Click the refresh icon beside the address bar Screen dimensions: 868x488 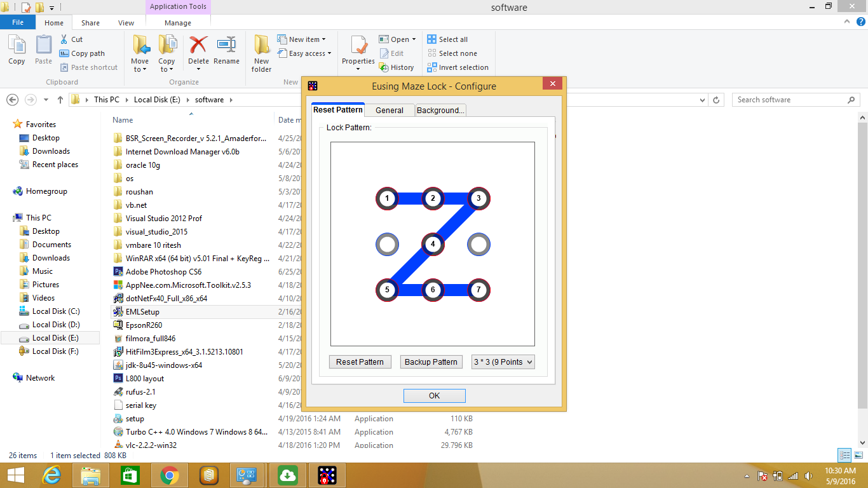coord(717,100)
